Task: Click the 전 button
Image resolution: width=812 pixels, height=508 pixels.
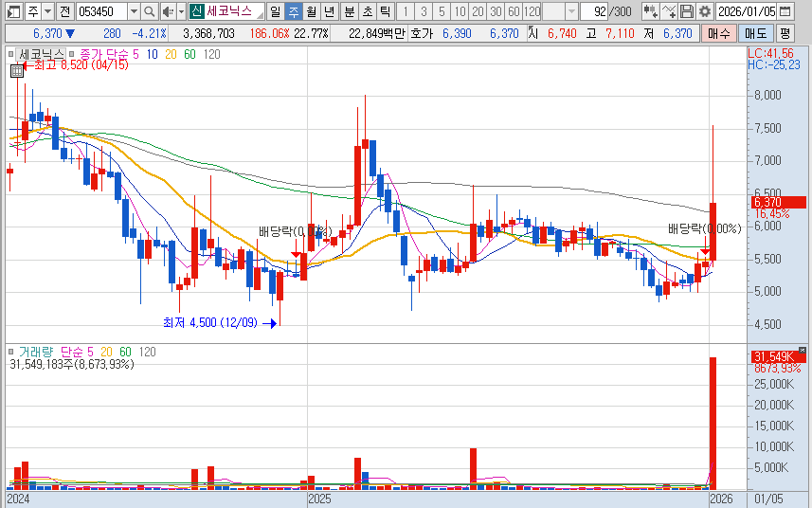Action: coord(64,10)
